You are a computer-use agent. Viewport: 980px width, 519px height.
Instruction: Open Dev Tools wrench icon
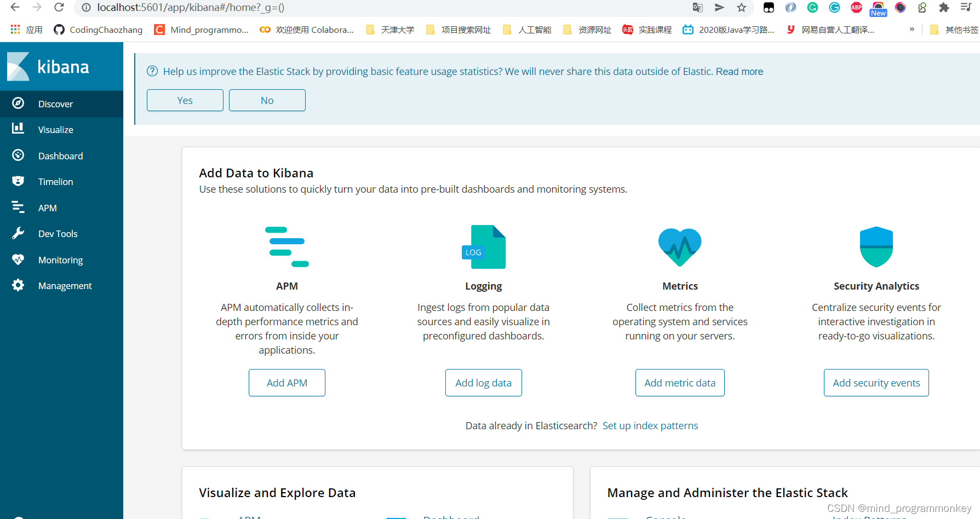pos(18,233)
